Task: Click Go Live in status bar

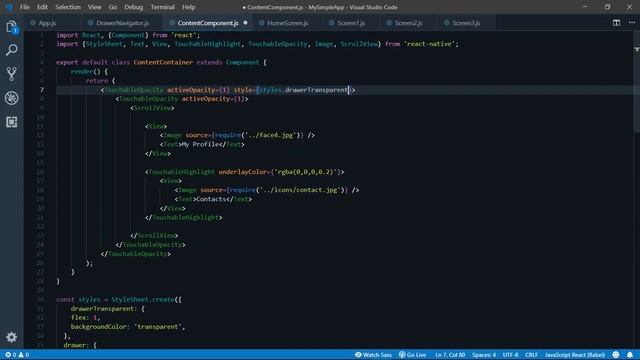Action: [x=412, y=355]
